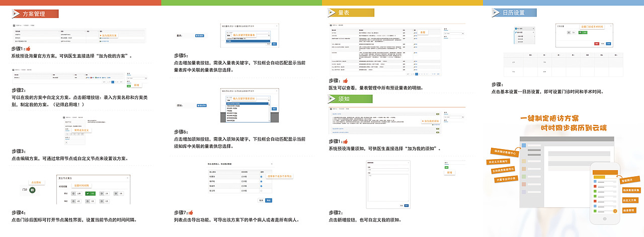Screen dimensions: 644x237
Task: Click the 智能随访 label beside the phone
Action: 630,180
